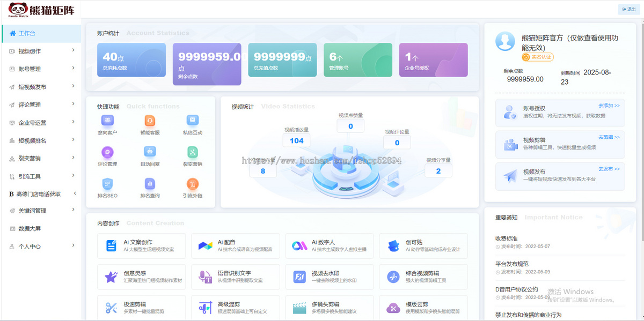Open the 排名SEO quick function icon

click(107, 184)
